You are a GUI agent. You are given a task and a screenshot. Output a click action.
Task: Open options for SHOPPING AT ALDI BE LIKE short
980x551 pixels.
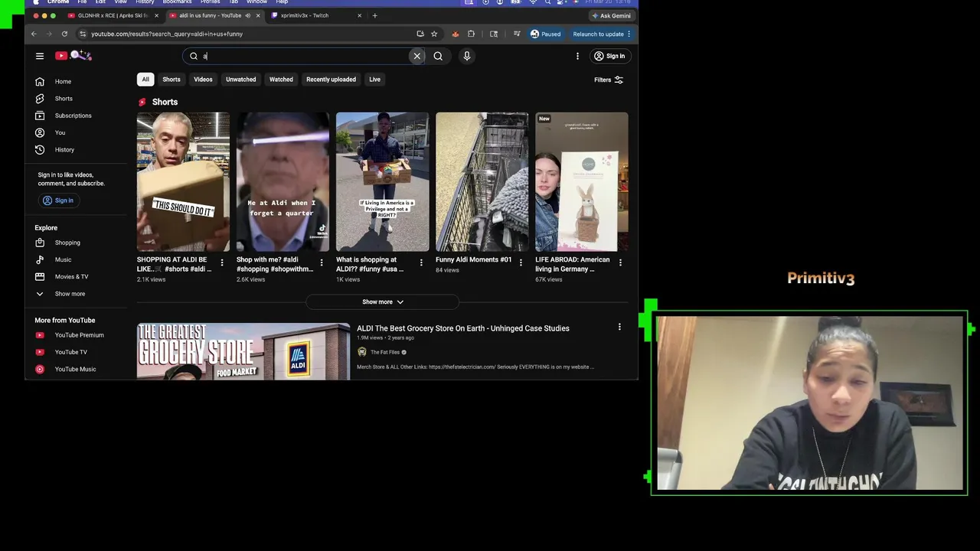[x=222, y=262]
